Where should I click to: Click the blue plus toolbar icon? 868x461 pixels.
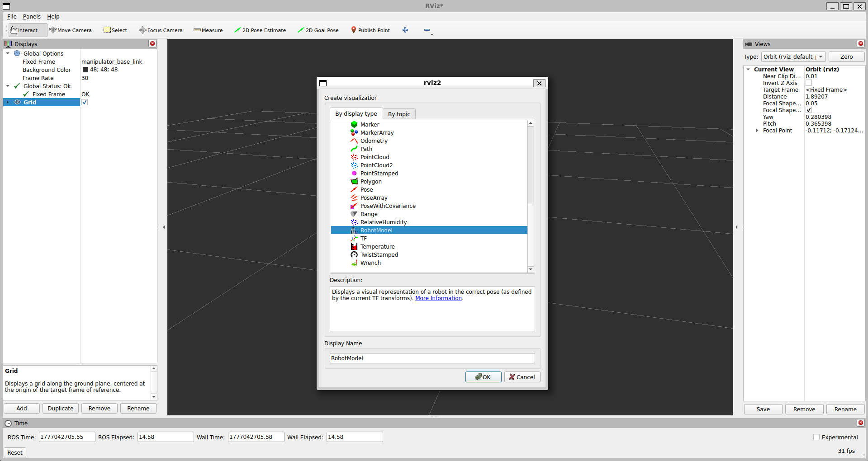coord(405,30)
